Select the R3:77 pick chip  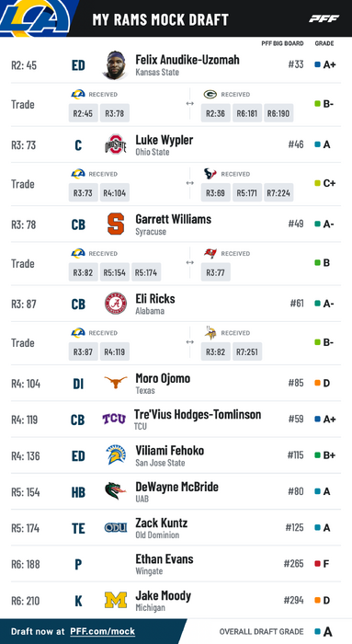pos(215,272)
